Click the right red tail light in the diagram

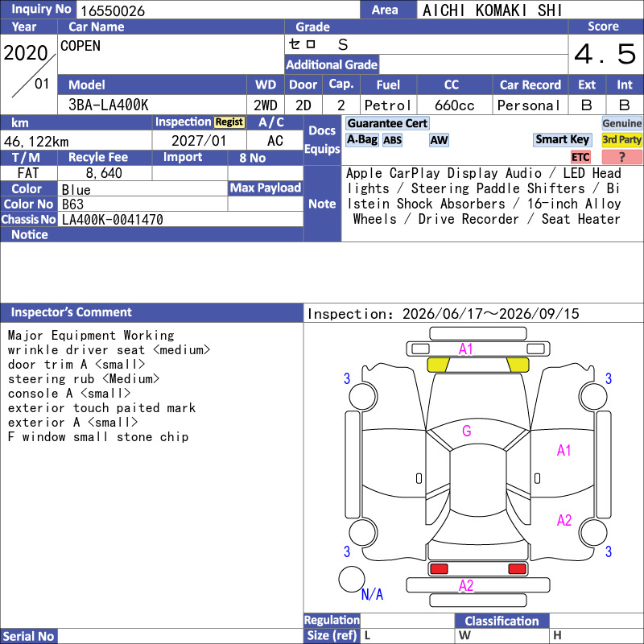tap(517, 569)
